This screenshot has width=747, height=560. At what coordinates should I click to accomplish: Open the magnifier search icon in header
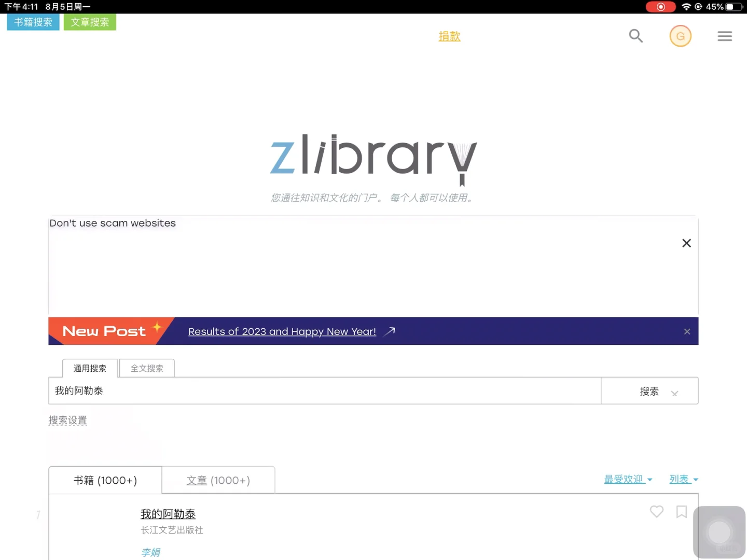pos(635,36)
